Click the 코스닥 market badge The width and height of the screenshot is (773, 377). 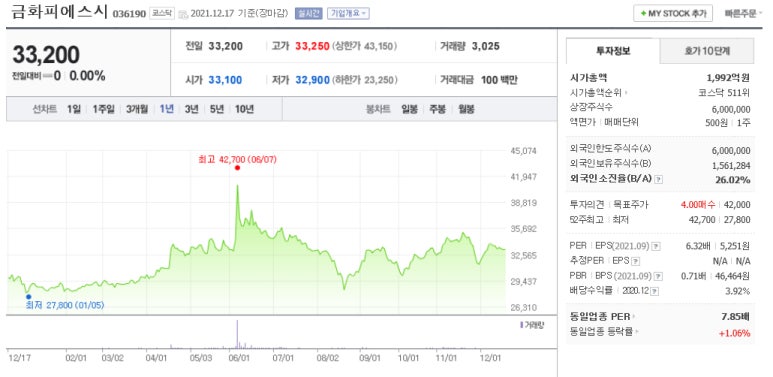point(162,13)
